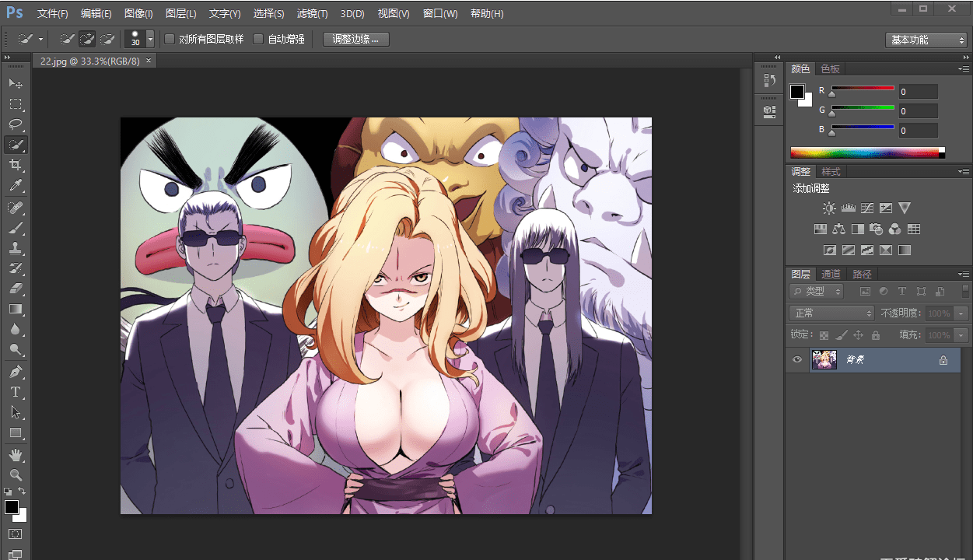The height and width of the screenshot is (560, 973).
Task: Select the Gradient tool
Action: pos(16,309)
